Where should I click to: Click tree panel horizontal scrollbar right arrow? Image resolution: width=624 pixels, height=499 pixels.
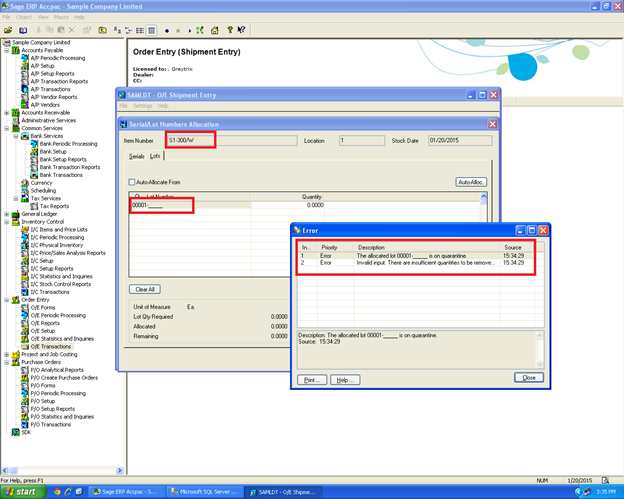[x=119, y=470]
